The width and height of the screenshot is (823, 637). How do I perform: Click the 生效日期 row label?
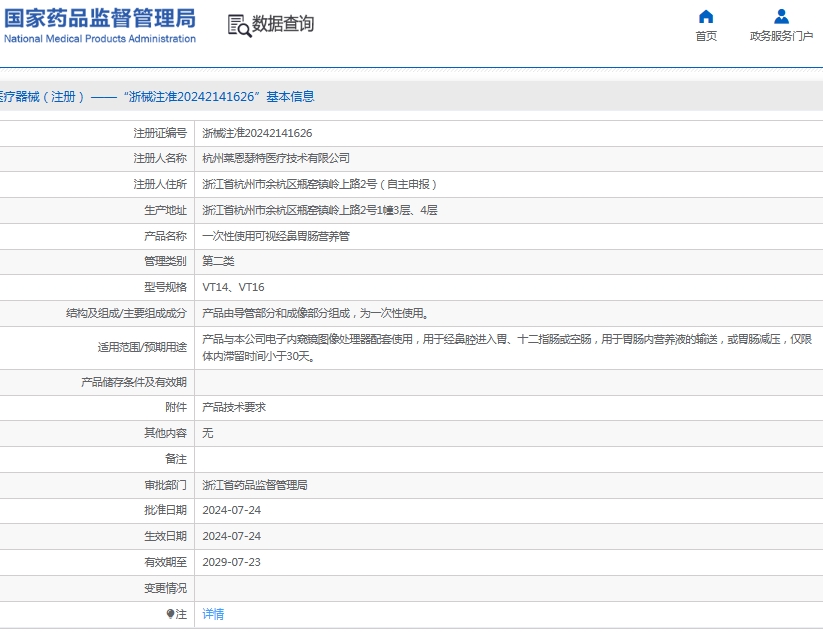click(165, 536)
